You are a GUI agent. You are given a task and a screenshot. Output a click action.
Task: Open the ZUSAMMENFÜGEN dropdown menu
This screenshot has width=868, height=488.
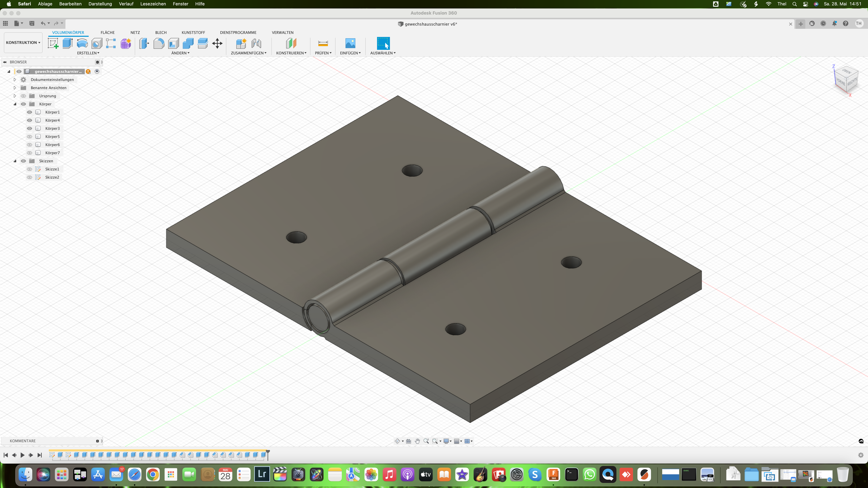[249, 53]
